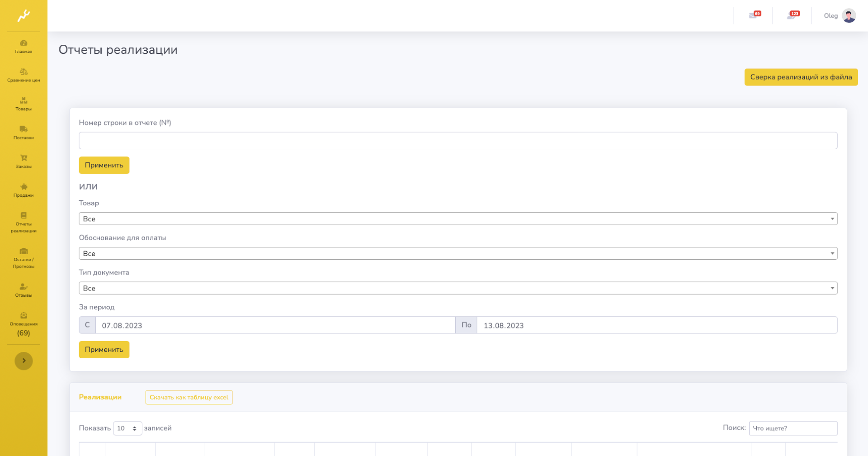Viewport: 868px width, 456px height.
Task: Open the Обоснование для оплаты dropdown
Action: pos(458,253)
